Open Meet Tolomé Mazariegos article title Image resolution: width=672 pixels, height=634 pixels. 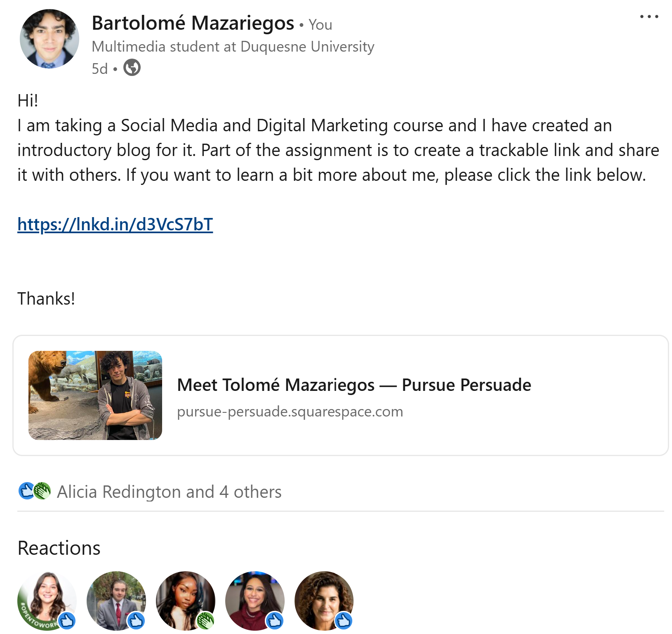[354, 385]
